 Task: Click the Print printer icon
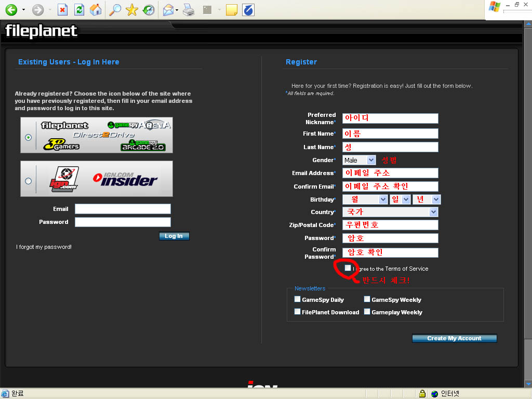click(189, 10)
